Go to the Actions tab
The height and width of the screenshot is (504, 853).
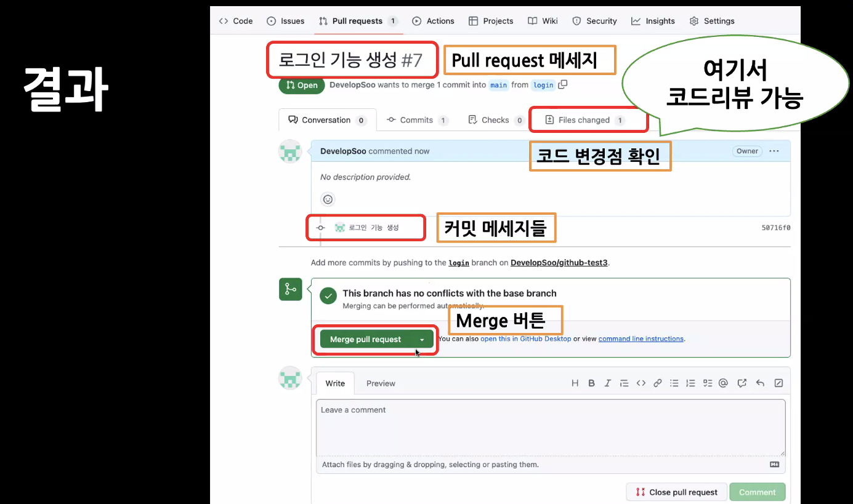pos(433,21)
